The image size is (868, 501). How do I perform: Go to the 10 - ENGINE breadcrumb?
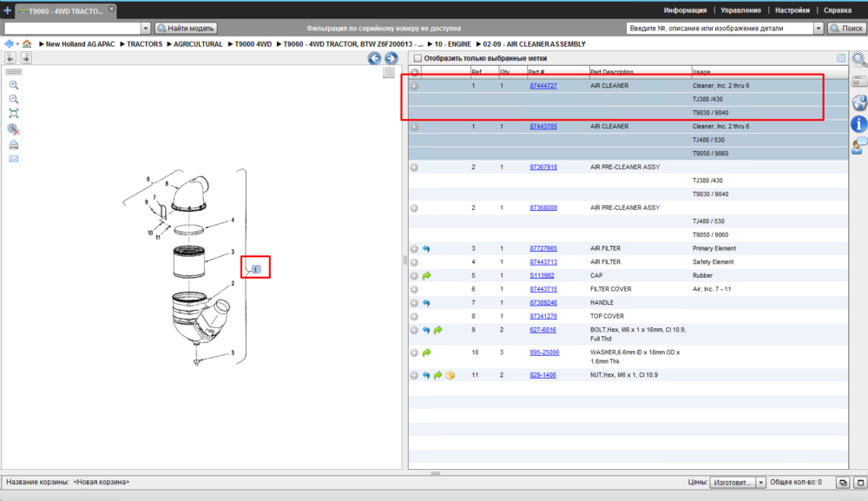452,44
